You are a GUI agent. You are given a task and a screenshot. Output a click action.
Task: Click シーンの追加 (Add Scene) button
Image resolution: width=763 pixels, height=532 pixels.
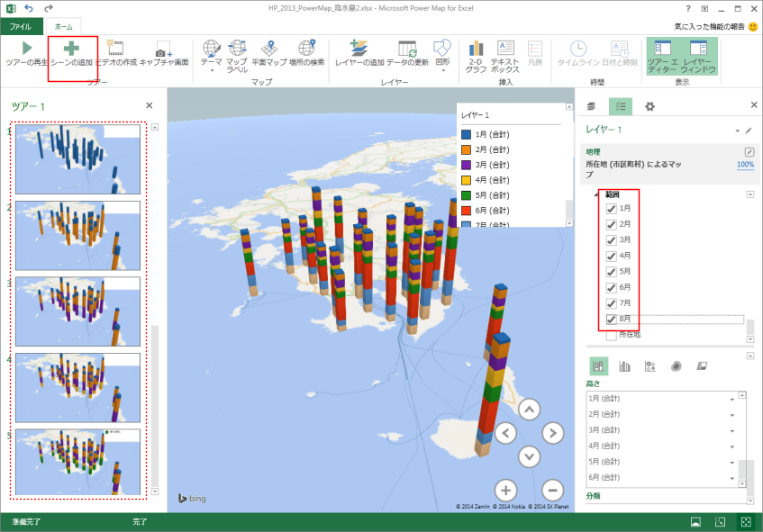tap(72, 54)
